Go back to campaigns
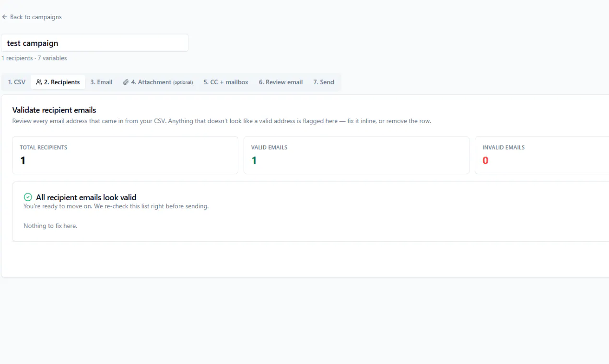Screen dimensions: 609x364 point(32,17)
